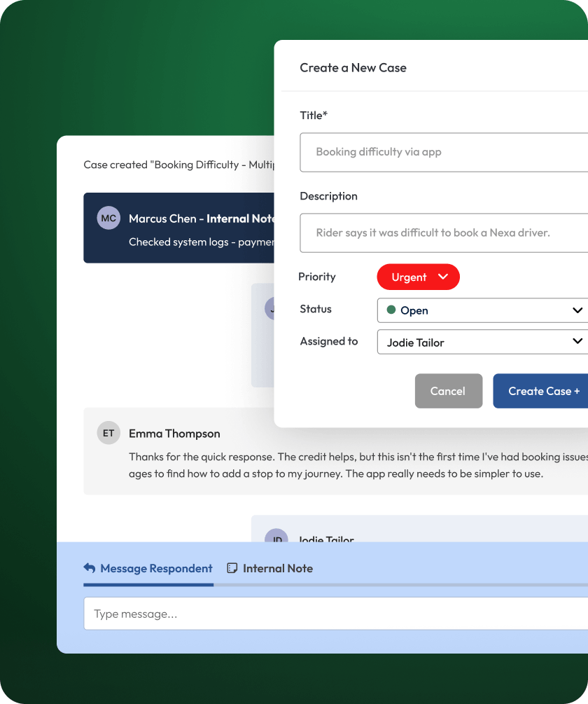Click the Type message input box
The image size is (588, 704).
click(x=336, y=614)
